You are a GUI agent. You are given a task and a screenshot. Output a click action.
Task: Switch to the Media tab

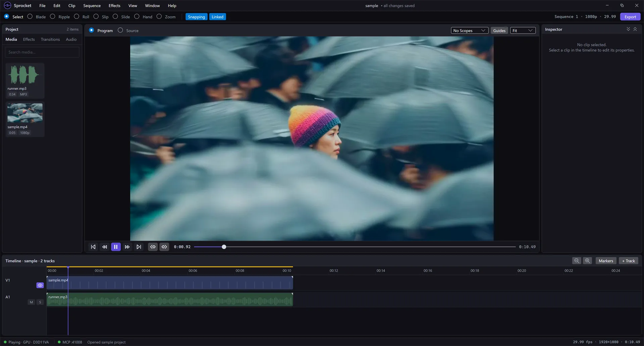pos(11,39)
